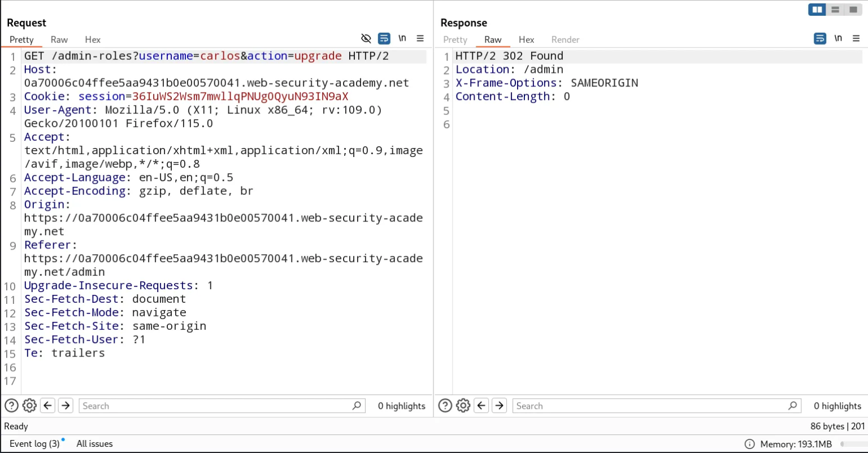Open the Request panel hamburger options menu
Screen dimensions: 868x453
pyautogui.click(x=420, y=38)
